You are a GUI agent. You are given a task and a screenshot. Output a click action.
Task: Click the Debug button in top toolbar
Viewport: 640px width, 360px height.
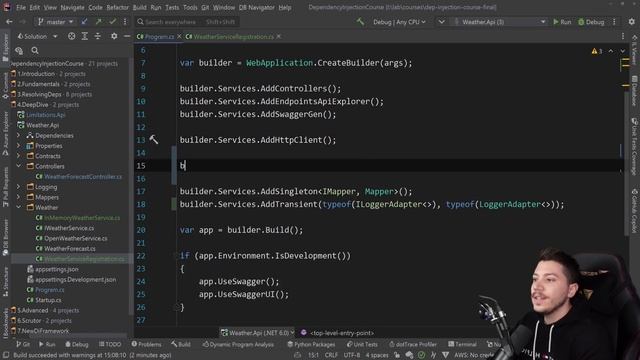(591, 22)
